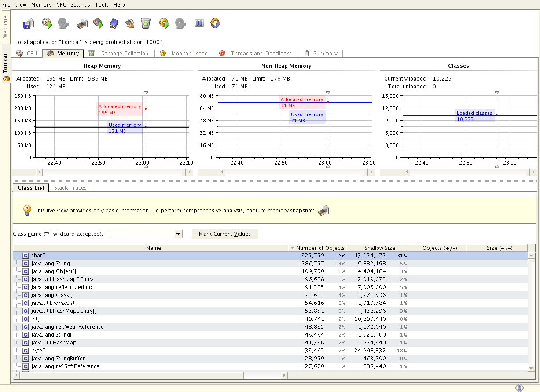The height and width of the screenshot is (392, 540).
Task: Click Non Heap Memory chart scrollbar right arrow
Action: click(372, 172)
